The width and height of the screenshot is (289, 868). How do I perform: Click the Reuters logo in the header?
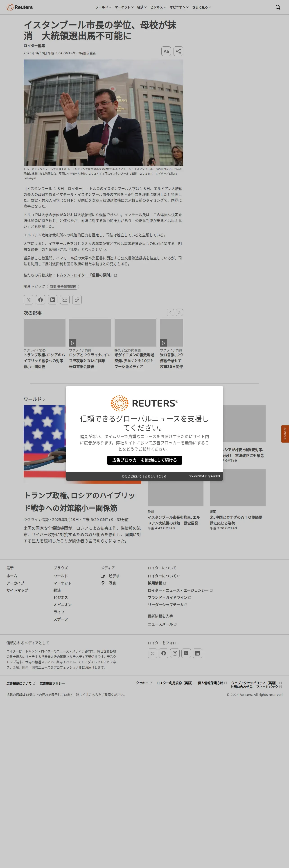pyautogui.click(x=20, y=7)
